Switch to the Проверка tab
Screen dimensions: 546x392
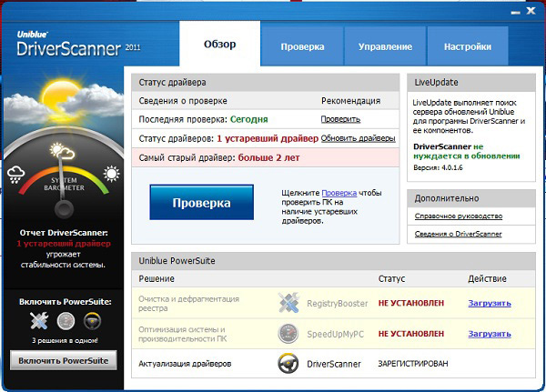point(302,46)
